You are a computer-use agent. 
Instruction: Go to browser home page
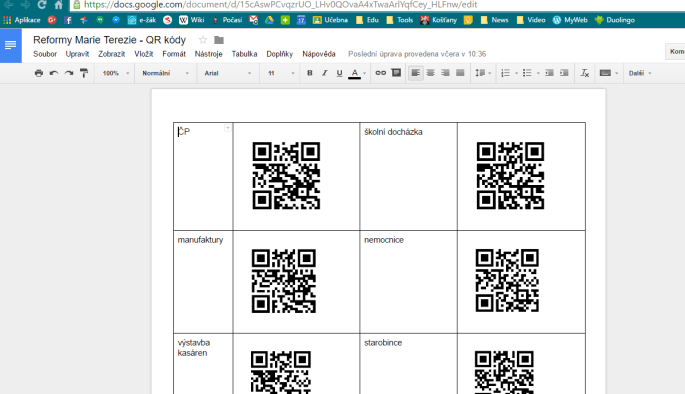[x=59, y=5]
